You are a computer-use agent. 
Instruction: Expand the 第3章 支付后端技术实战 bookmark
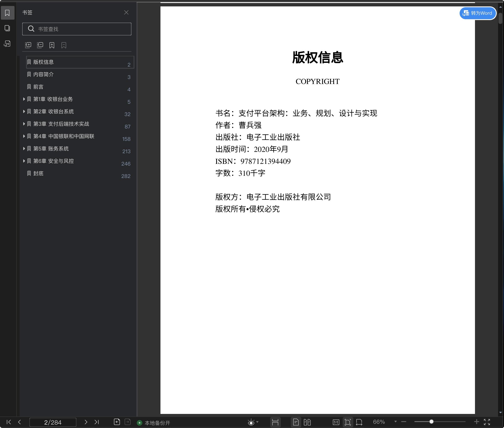coord(24,124)
